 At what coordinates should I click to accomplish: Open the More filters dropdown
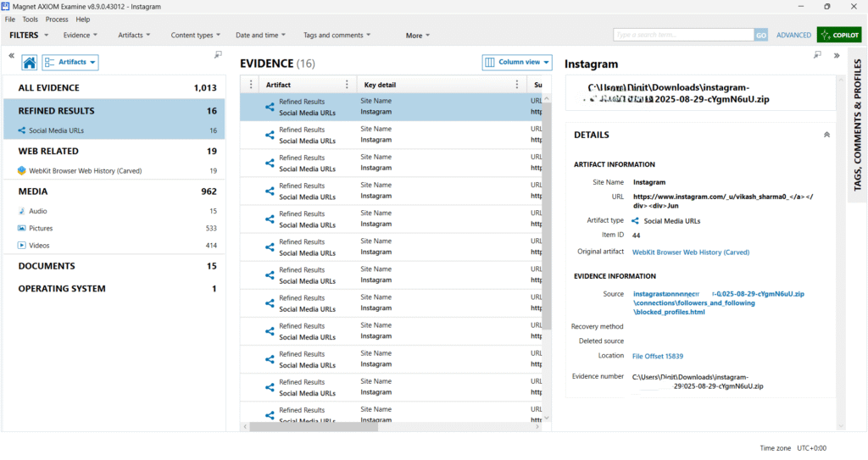click(x=418, y=36)
